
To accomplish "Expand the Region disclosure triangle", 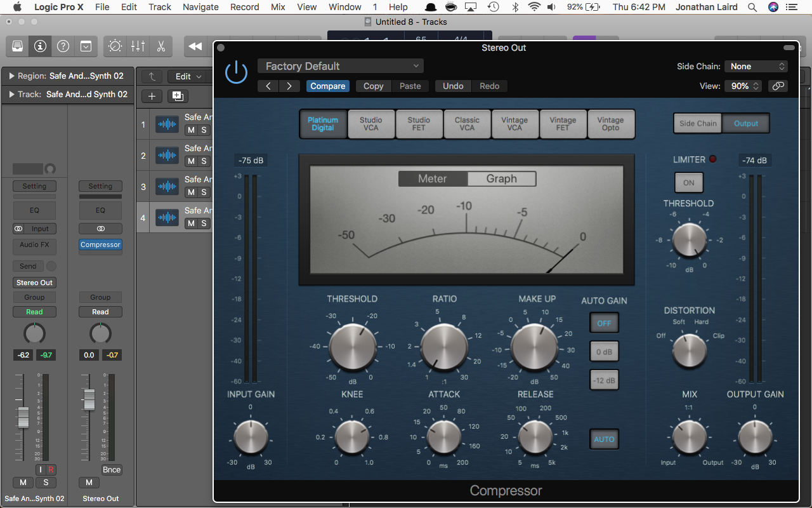I will 11,76.
